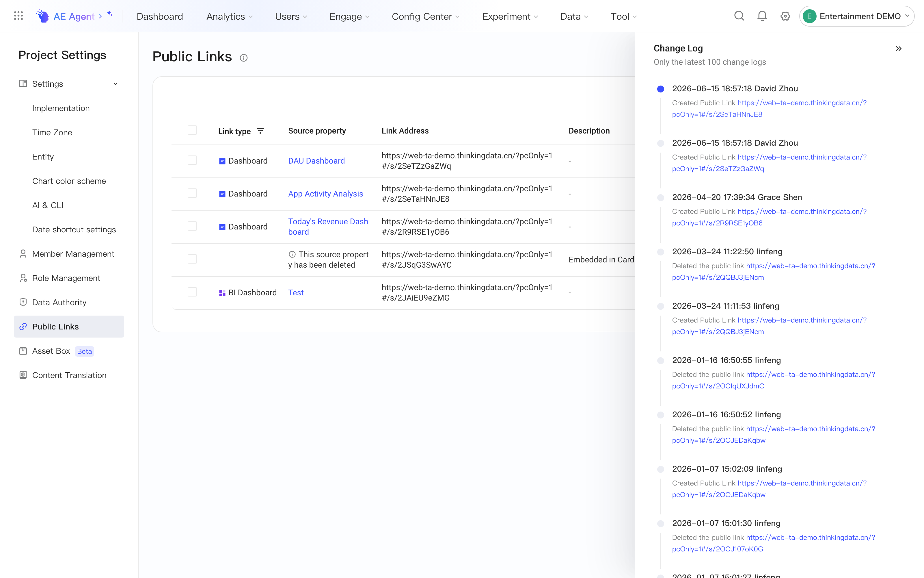The image size is (924, 578).
Task: Click the info icon next to Public Links title
Action: click(x=244, y=58)
